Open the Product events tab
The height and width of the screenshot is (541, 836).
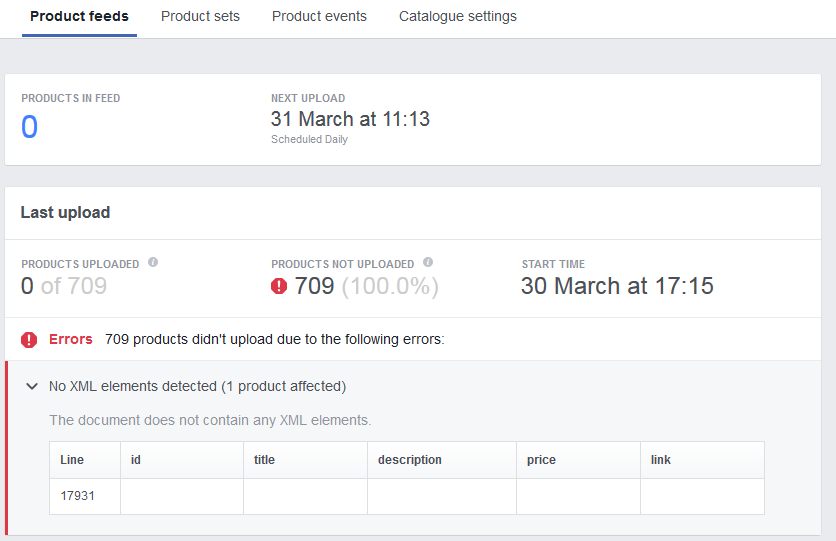click(x=319, y=17)
